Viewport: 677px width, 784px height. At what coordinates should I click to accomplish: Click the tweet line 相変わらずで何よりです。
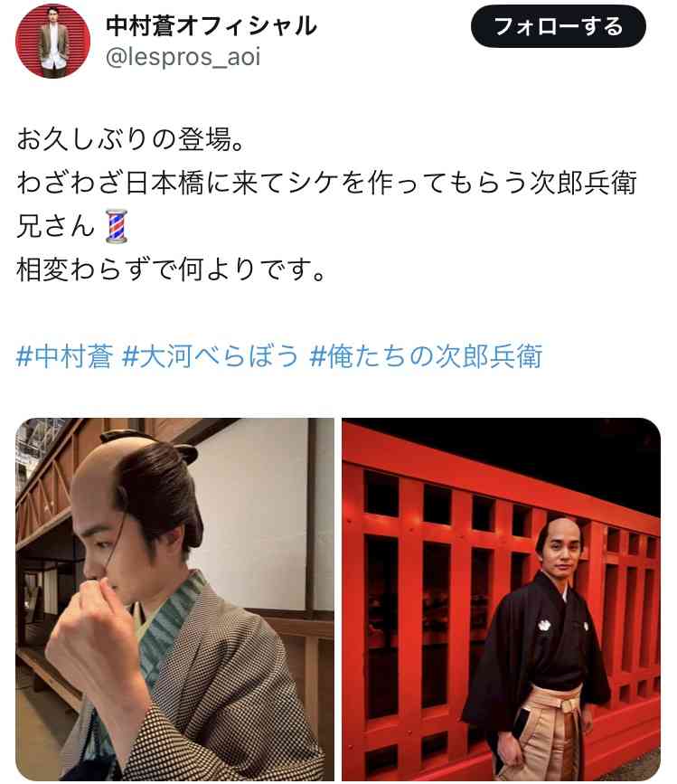172,269
